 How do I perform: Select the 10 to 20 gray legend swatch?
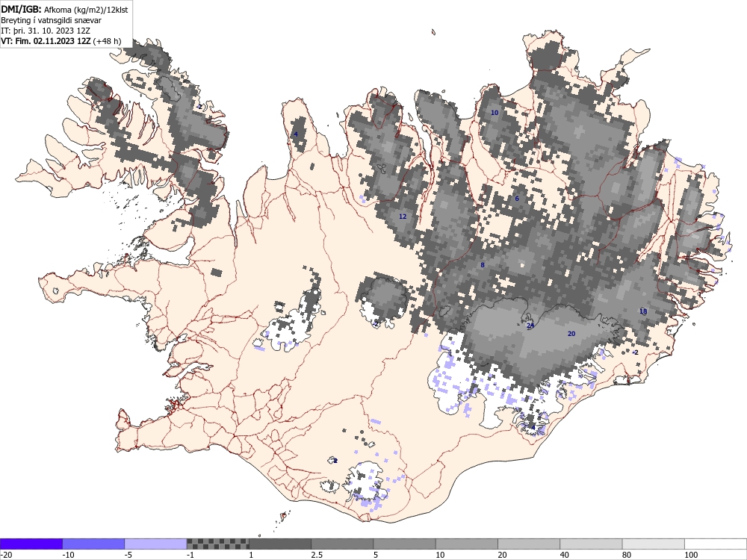point(467,544)
